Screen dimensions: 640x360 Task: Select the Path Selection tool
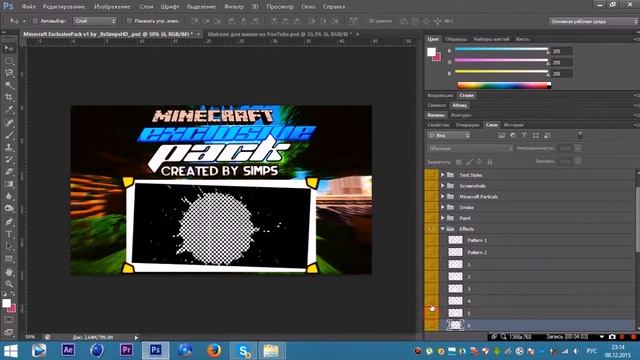click(x=9, y=247)
